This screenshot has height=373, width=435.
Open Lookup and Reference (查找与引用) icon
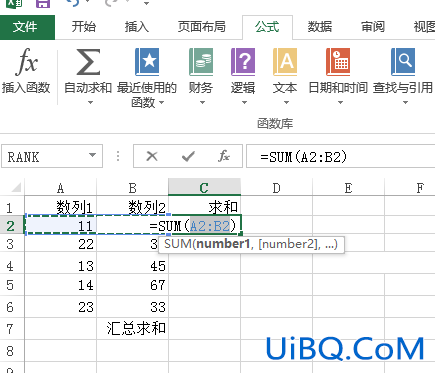(403, 62)
